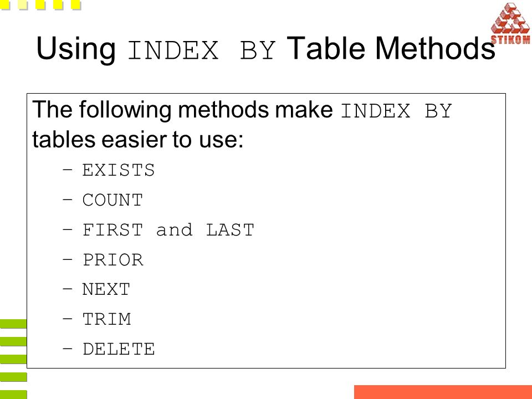Click the 'INDEX BY' monospace text in title
This screenshot has width=532, height=399.
click(201, 51)
